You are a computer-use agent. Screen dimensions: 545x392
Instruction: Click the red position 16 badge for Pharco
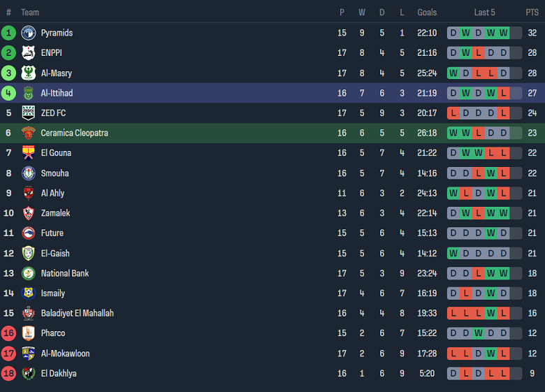tap(9, 333)
